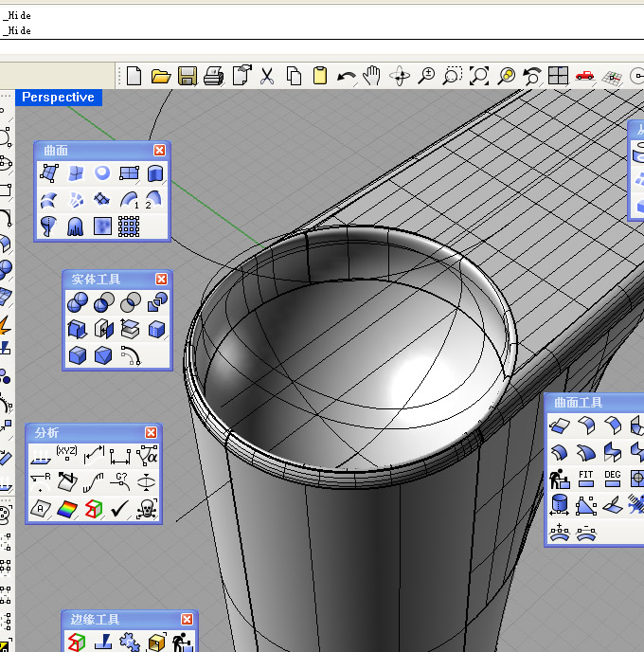The image size is (644, 652).
Task: Click the Extract Surface icon in 实体工具
Action: click(x=131, y=329)
